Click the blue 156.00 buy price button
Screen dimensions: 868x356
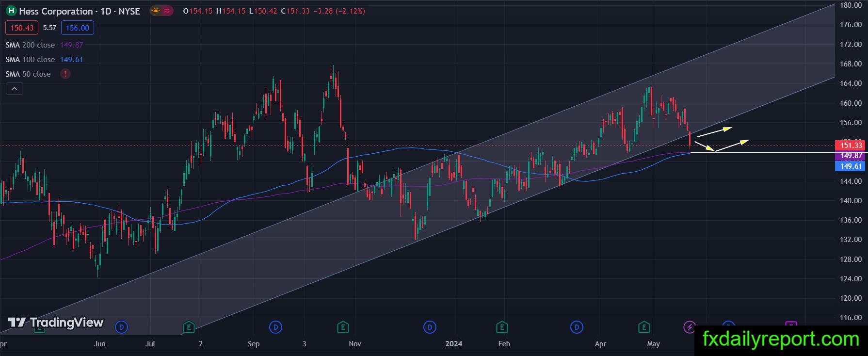[78, 28]
